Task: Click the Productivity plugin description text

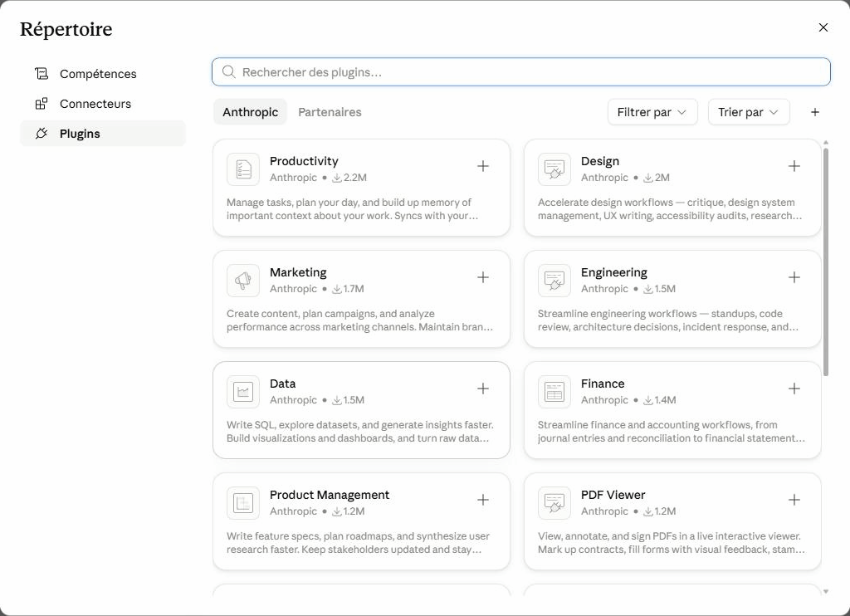Action: coord(352,209)
